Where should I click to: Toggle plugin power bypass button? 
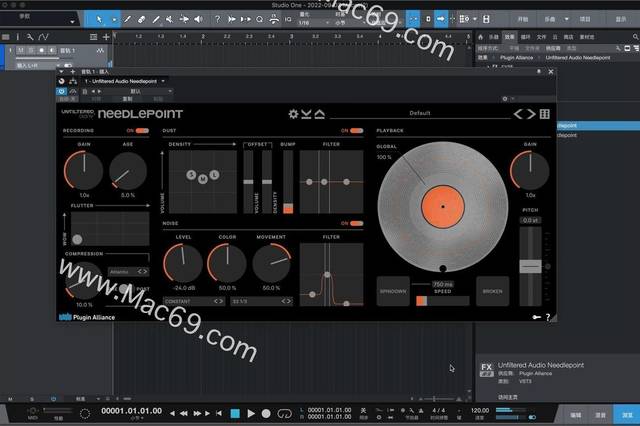61,91
